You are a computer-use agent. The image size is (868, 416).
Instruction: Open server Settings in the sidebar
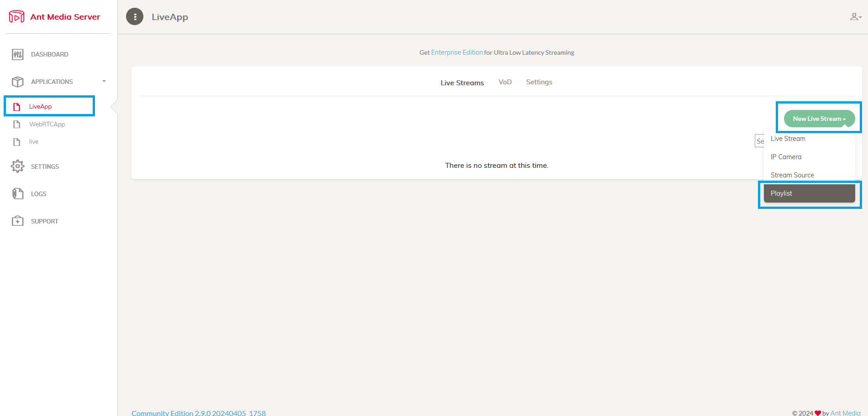[x=45, y=167]
